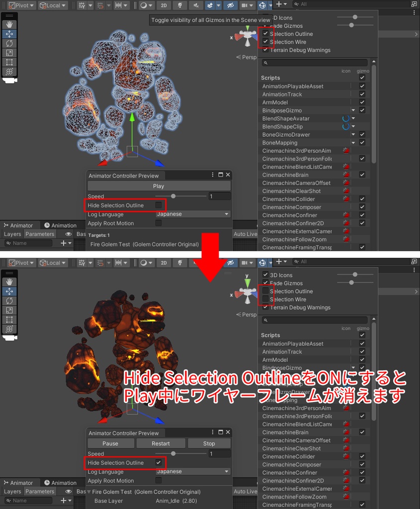The width and height of the screenshot is (420, 509).
Task: Open Parameters tab in upper Animator panel
Action: (x=40, y=234)
